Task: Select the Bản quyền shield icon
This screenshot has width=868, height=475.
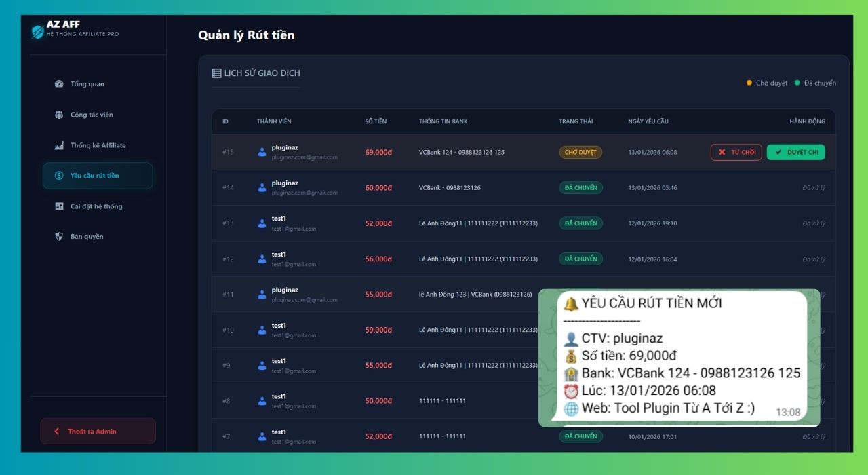Action: 59,236
